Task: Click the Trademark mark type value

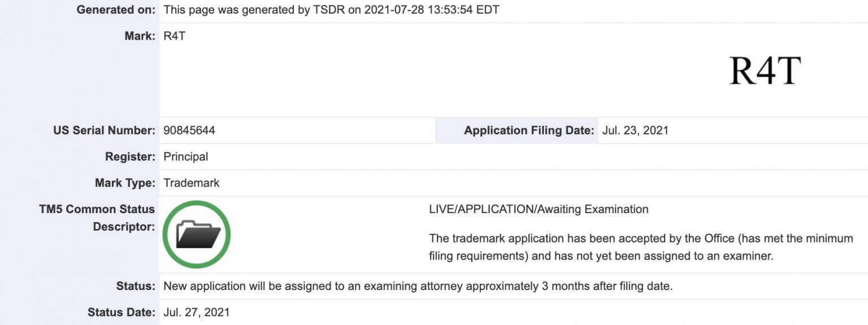Action: tap(192, 183)
